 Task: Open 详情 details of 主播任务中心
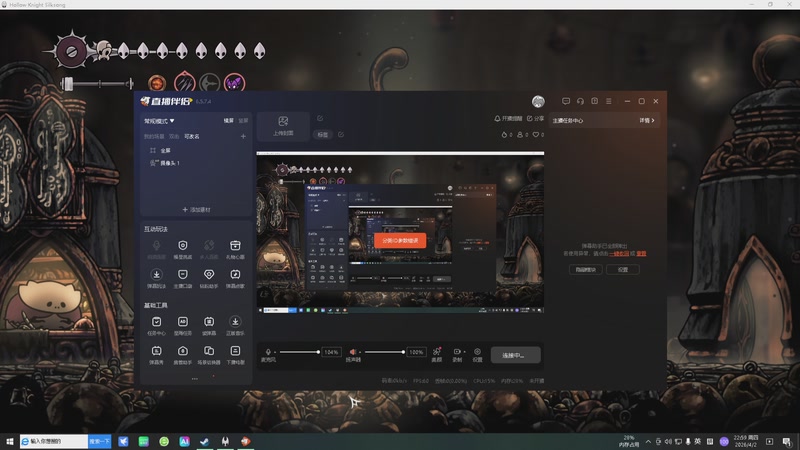[x=646, y=120]
